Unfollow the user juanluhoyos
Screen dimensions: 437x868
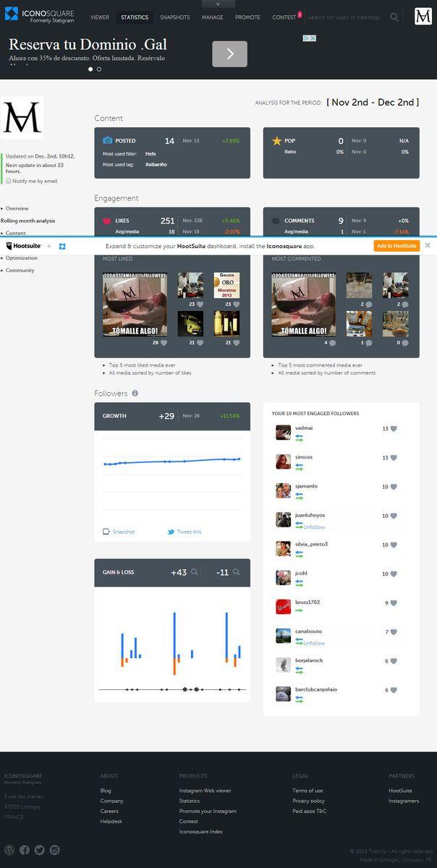314,527
